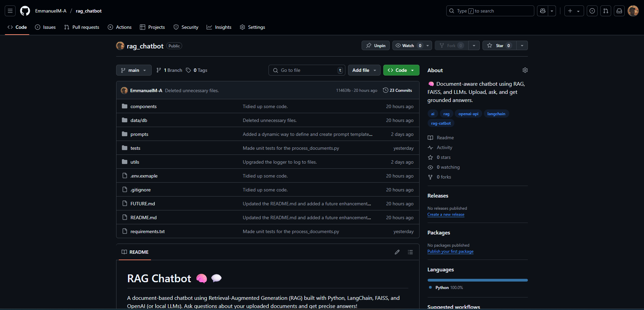
Task: Open the Pull requests tab
Action: click(x=82, y=27)
